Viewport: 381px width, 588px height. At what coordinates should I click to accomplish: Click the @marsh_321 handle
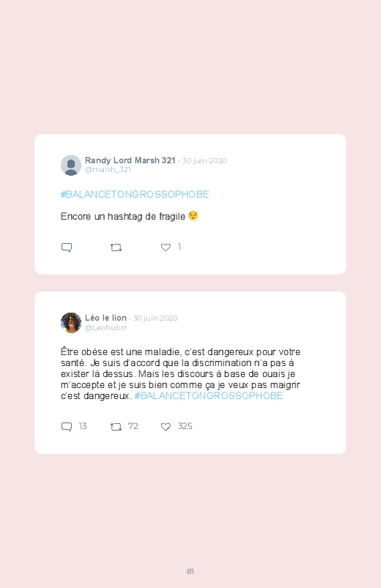tap(108, 169)
